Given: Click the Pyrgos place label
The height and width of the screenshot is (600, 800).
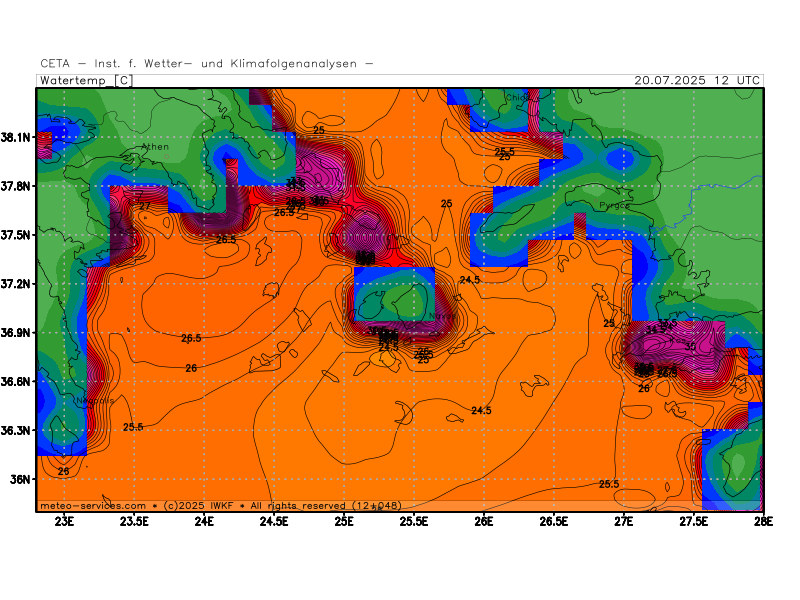Looking at the screenshot, I should [614, 205].
